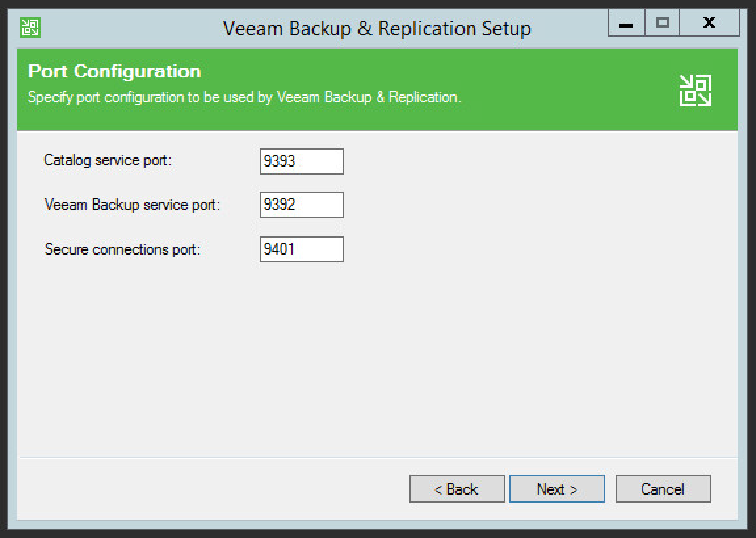Click the "Catalog service port:" label
Viewport: 756px width, 538px height.
108,160
